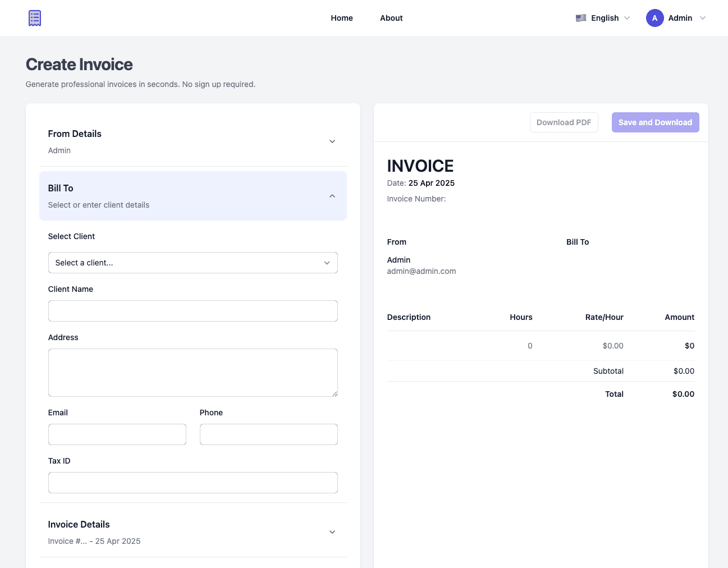The width and height of the screenshot is (728, 568).
Task: Click the Bill To label in preview
Action: [x=578, y=242]
